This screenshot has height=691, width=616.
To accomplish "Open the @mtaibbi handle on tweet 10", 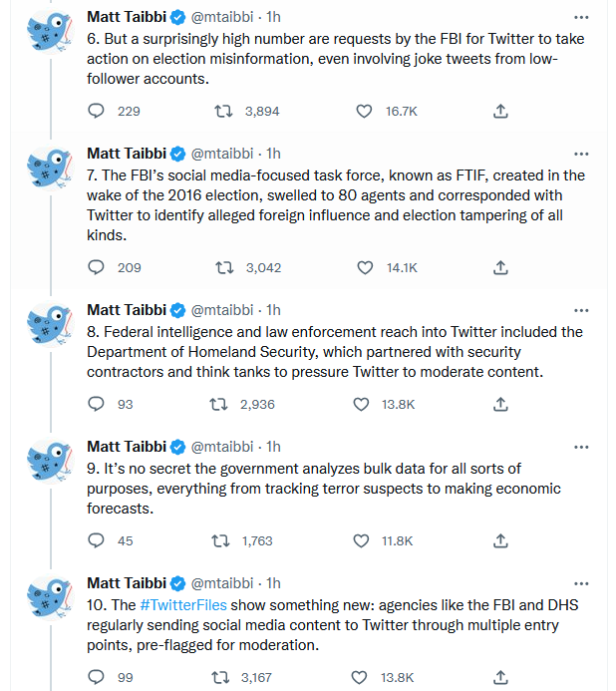I will [x=222, y=583].
